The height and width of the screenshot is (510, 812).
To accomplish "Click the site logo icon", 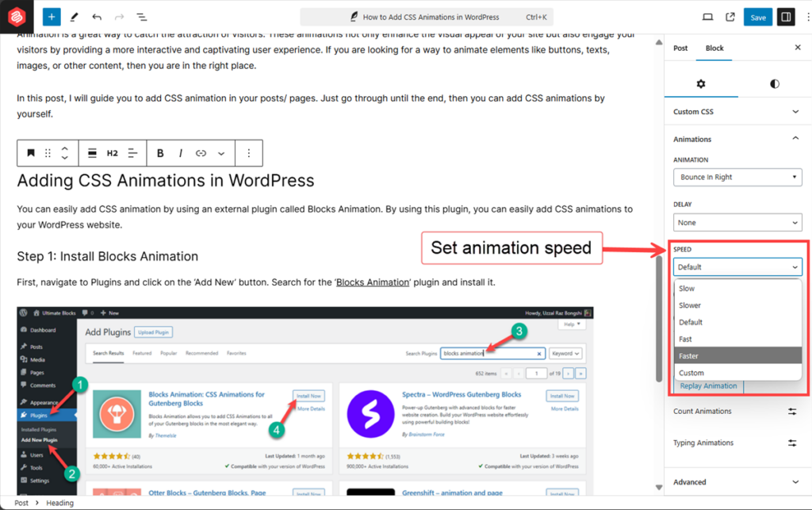I will click(17, 17).
